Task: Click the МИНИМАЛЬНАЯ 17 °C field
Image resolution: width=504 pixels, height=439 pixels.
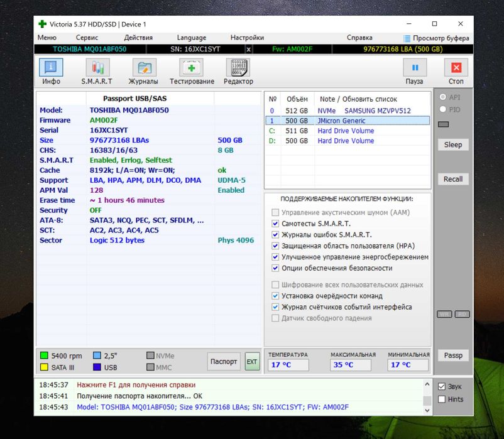Action: click(x=408, y=365)
